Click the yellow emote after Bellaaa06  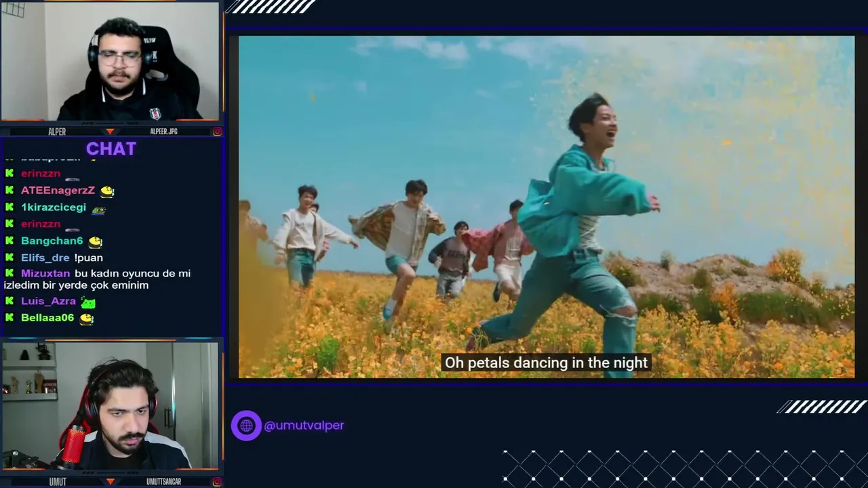(86, 318)
